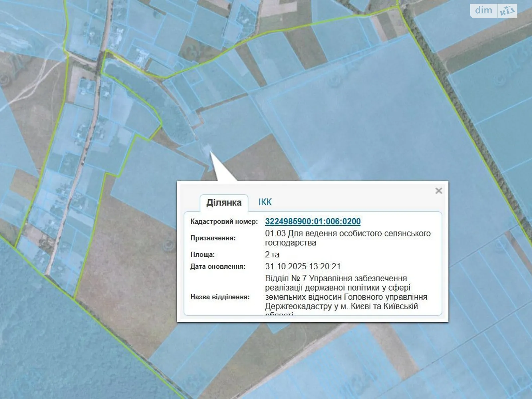This screenshot has height=399, width=532.
Task: Click the dim logo watermark
Action: (x=483, y=11)
